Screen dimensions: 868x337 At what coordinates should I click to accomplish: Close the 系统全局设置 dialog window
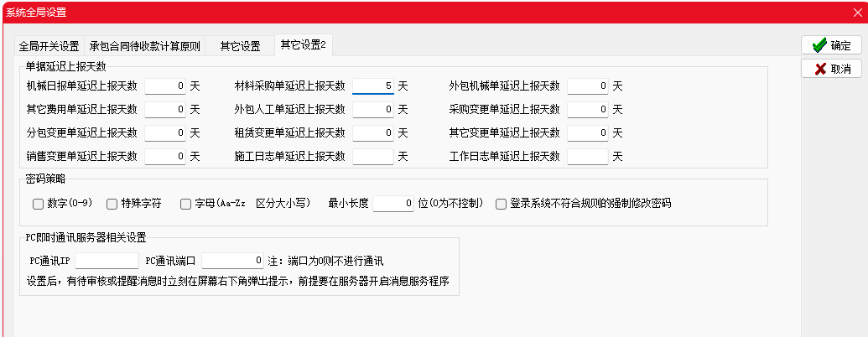coord(857,12)
